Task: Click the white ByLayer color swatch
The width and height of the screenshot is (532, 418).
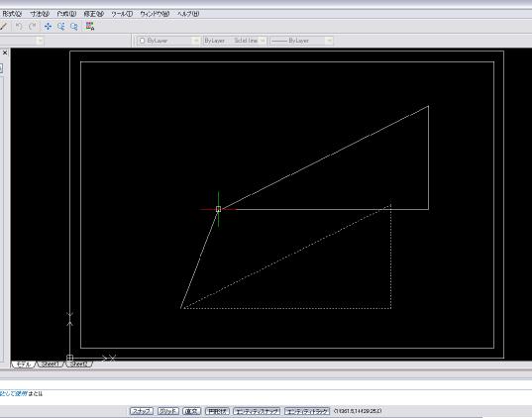Action: (x=142, y=41)
